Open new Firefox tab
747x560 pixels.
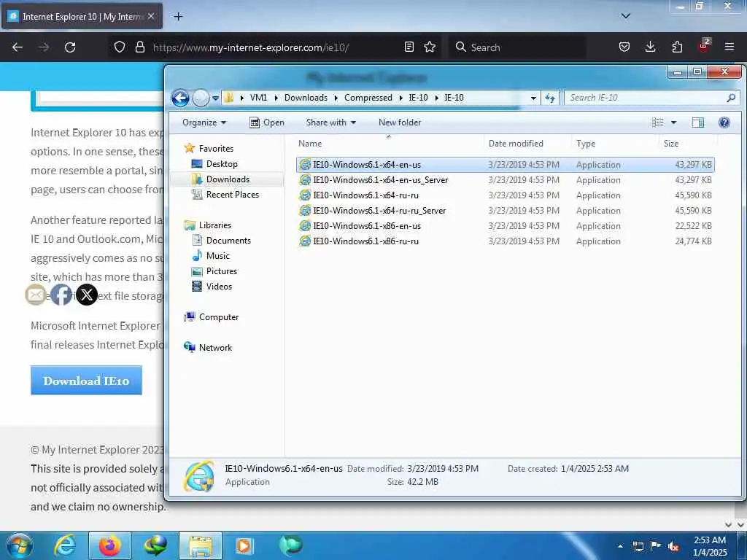pos(178,17)
